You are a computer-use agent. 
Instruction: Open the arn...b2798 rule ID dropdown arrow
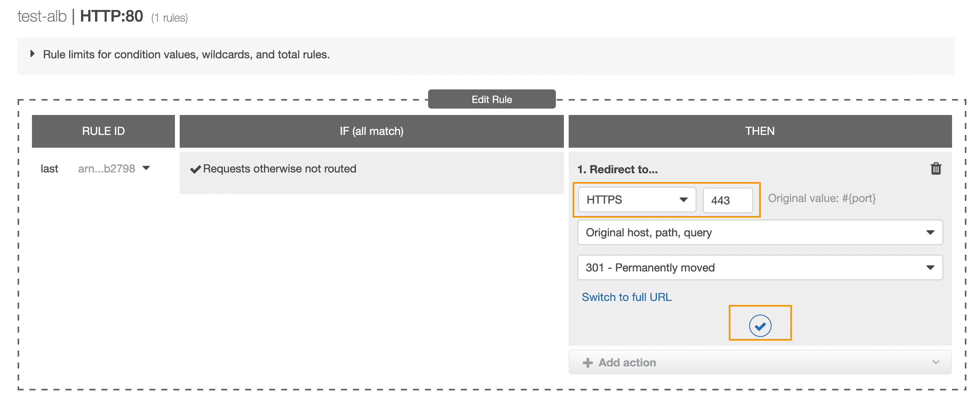146,168
